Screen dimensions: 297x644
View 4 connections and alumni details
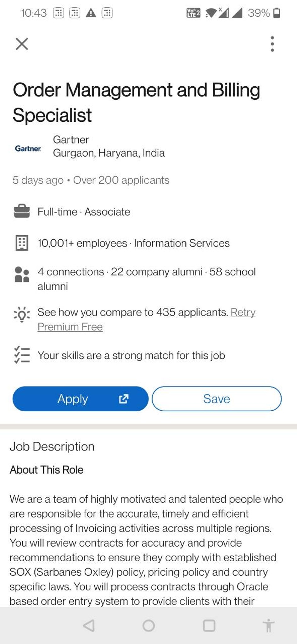point(147,279)
